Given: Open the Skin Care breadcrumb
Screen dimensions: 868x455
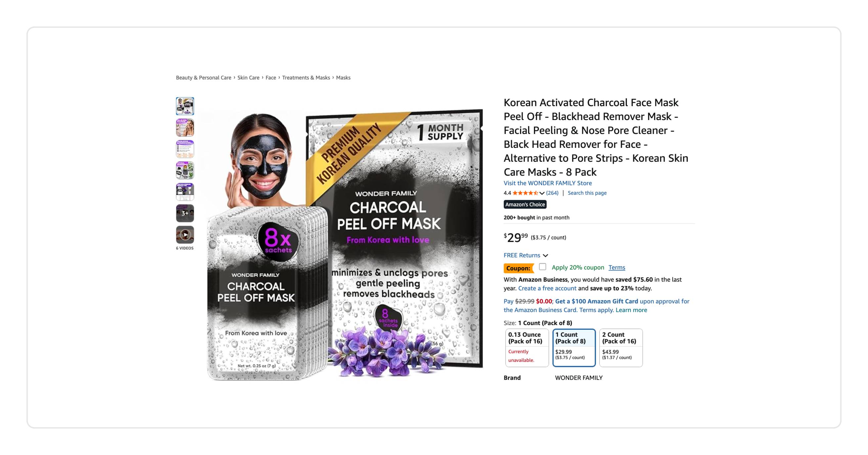Looking at the screenshot, I should (248, 78).
